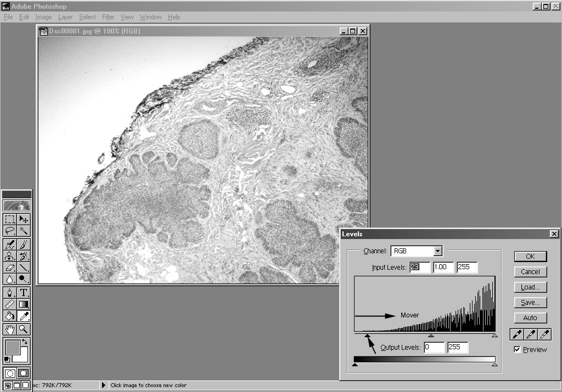This screenshot has width=562, height=392.
Task: Pick the Lasso tool in toolbox
Action: click(10, 231)
